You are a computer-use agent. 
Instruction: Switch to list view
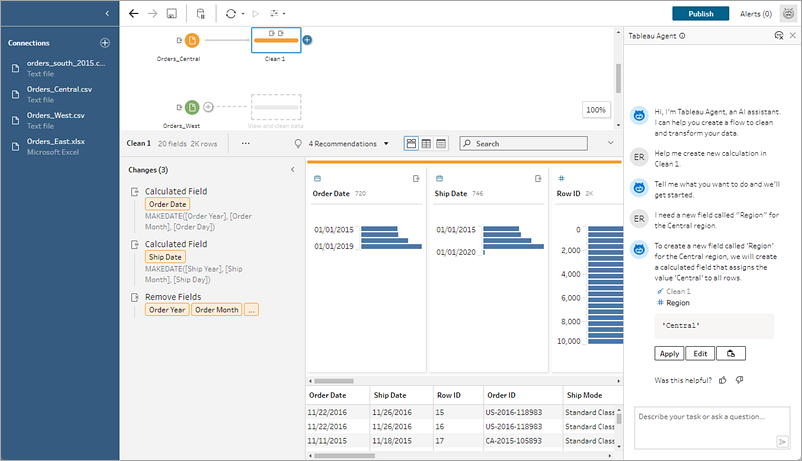(441, 143)
